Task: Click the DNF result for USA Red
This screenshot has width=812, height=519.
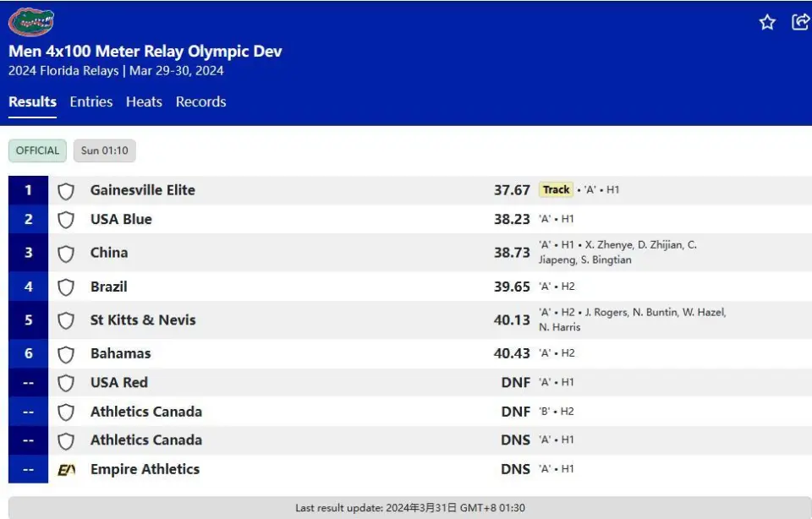Action: click(516, 382)
